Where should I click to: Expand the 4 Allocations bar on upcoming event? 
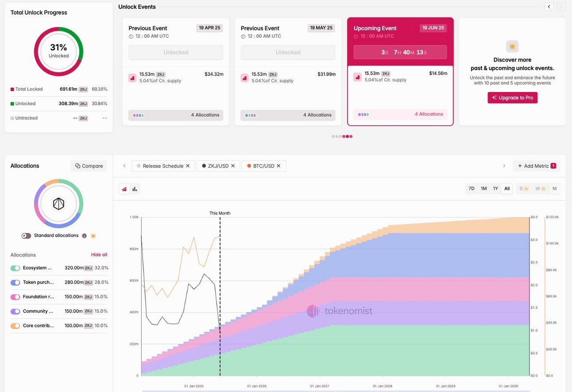click(400, 114)
